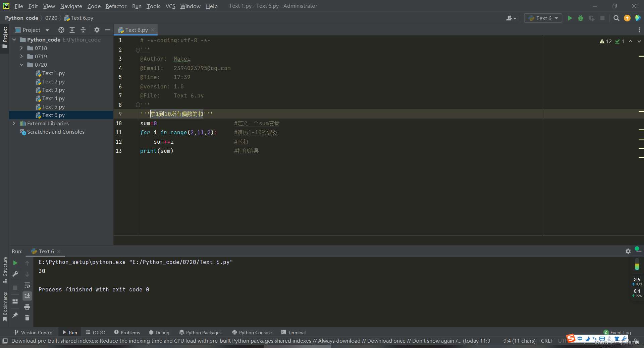This screenshot has width=644, height=348.
Task: Open the File menu
Action: tap(19, 6)
